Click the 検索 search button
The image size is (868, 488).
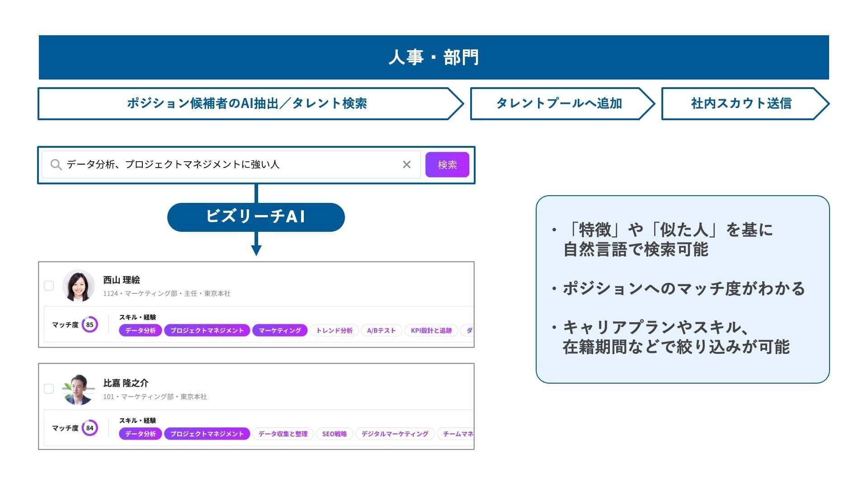point(447,164)
